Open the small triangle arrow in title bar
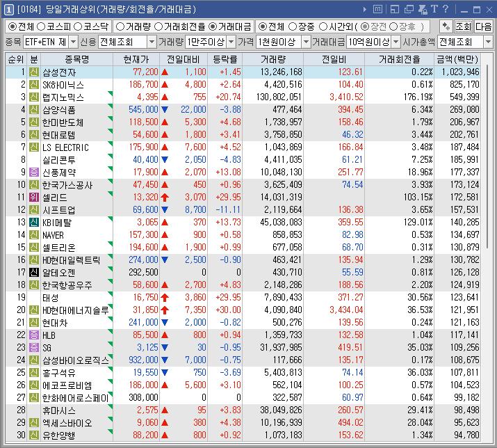This screenshot has width=497, height=448. tap(365, 10)
